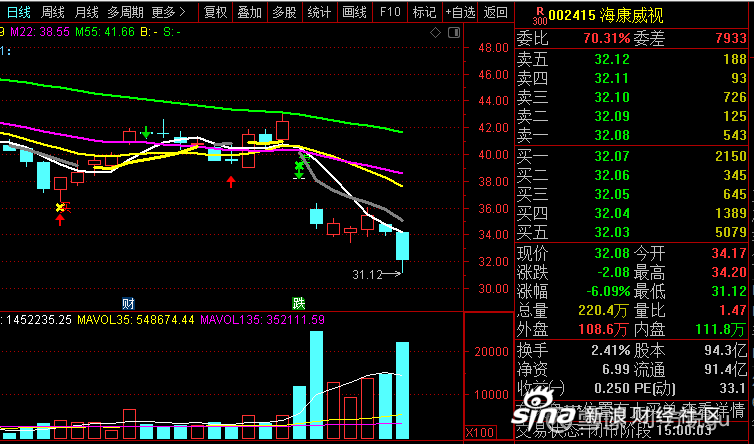Click the 流通 91.4亿 value
This screenshot has width=754, height=444.
point(726,369)
